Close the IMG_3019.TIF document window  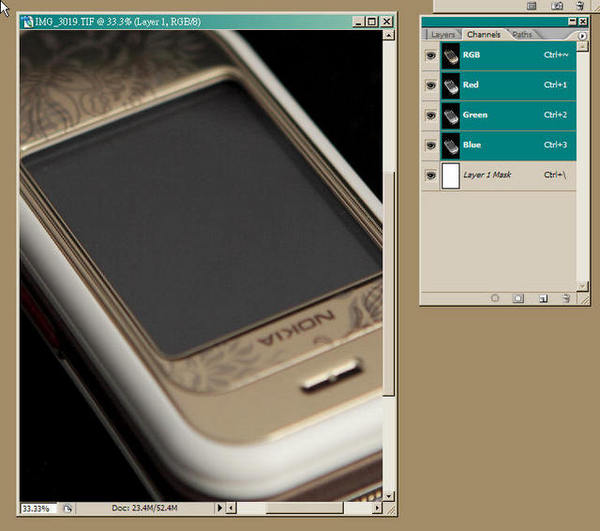(386, 22)
